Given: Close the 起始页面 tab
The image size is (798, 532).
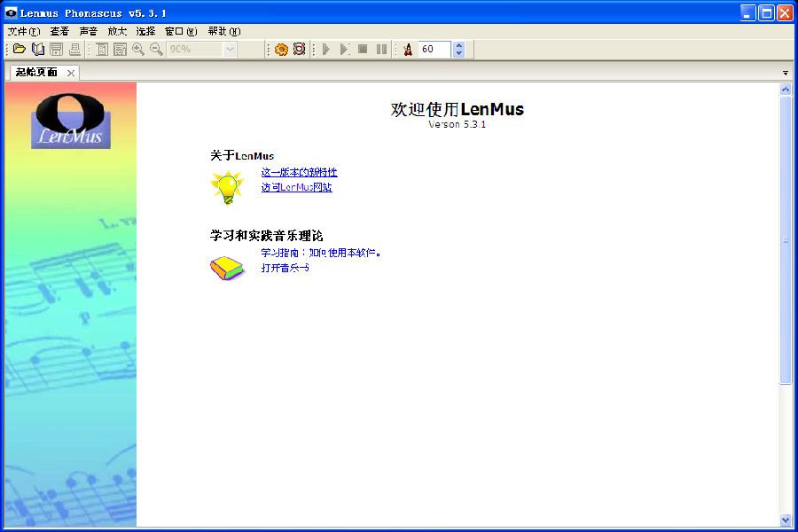Looking at the screenshot, I should tap(71, 73).
